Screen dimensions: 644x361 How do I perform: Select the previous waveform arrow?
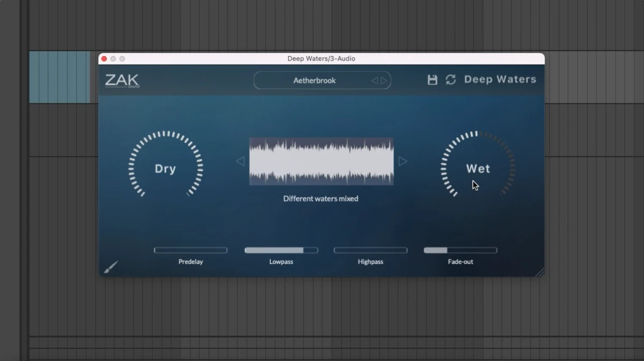[240, 161]
